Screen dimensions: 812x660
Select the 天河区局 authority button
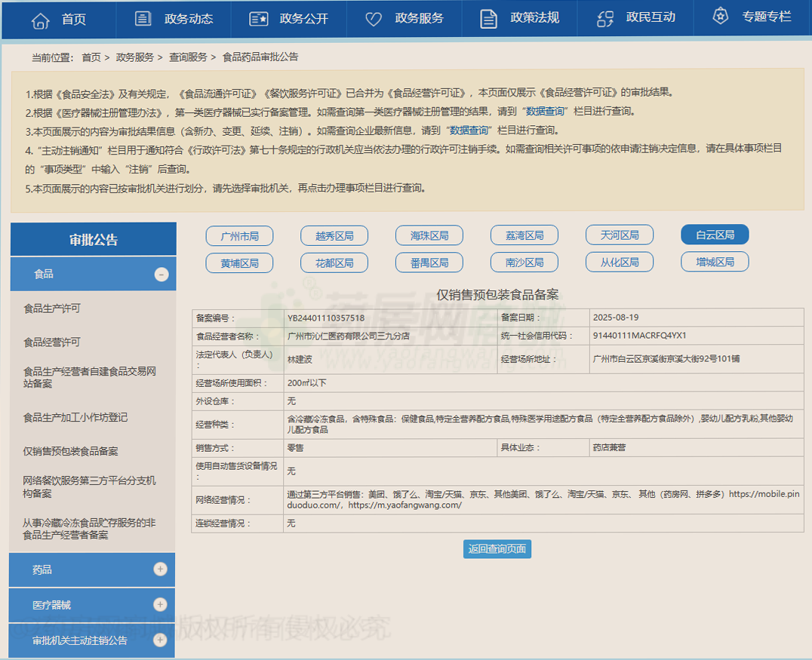coord(620,235)
